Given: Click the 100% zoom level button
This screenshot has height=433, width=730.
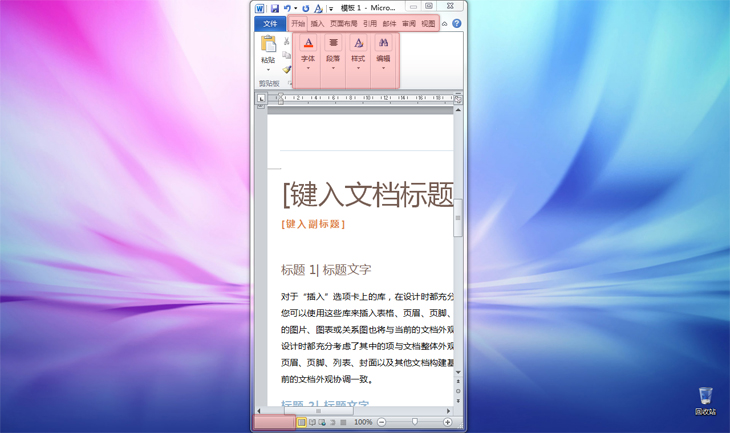Looking at the screenshot, I should (363, 423).
